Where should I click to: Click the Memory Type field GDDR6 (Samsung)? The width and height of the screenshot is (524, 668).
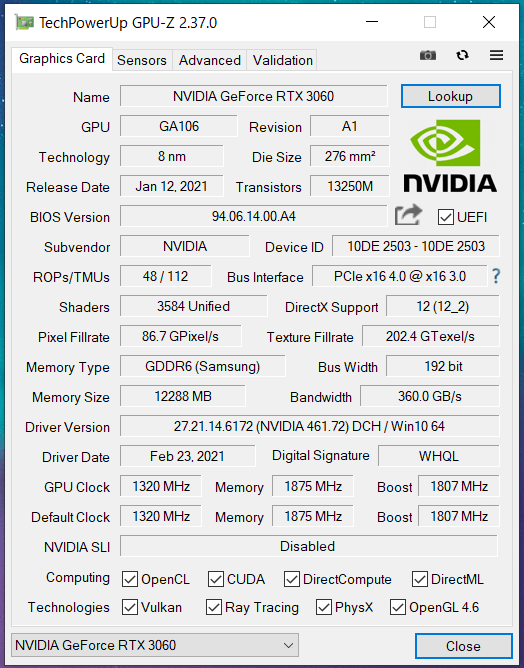point(202,366)
